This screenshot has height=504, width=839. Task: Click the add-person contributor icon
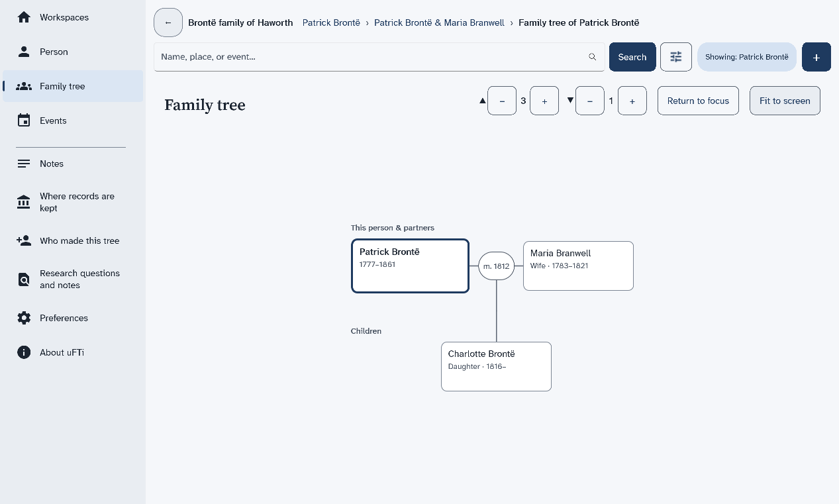point(24,241)
